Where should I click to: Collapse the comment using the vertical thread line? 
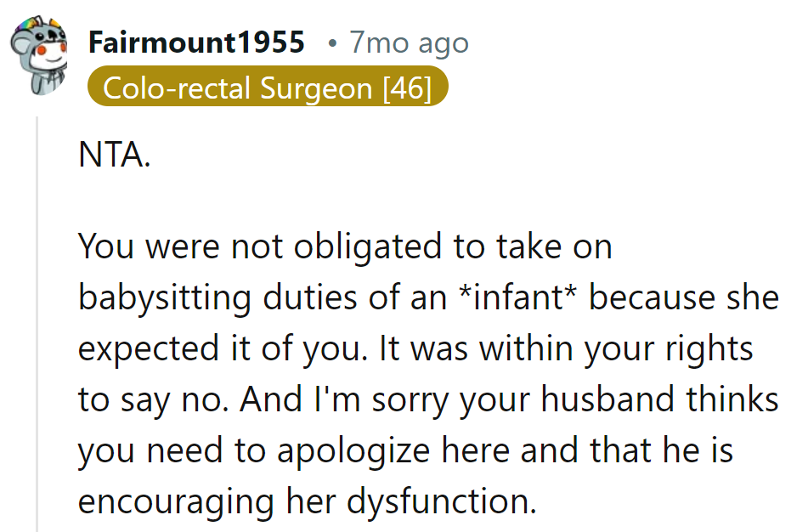coord(37,323)
